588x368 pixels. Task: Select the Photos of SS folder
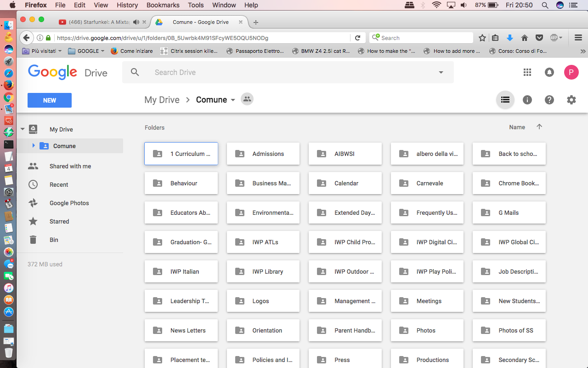(x=509, y=330)
